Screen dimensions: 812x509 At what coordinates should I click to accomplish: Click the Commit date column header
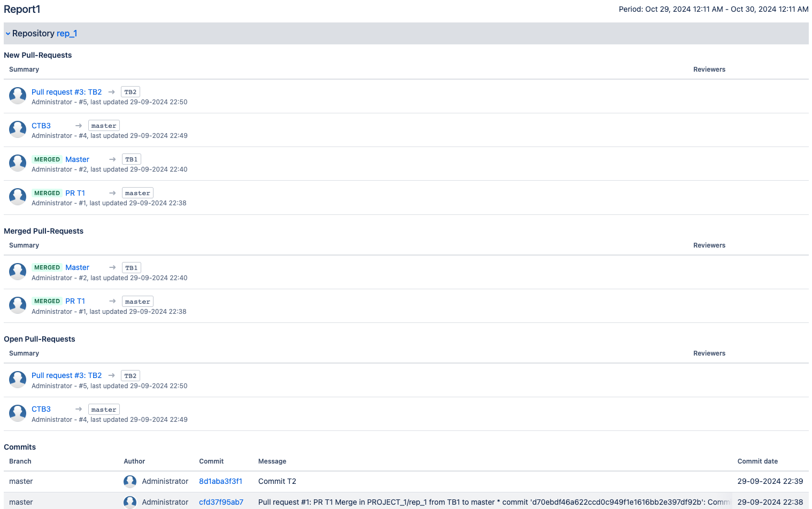[x=757, y=461]
